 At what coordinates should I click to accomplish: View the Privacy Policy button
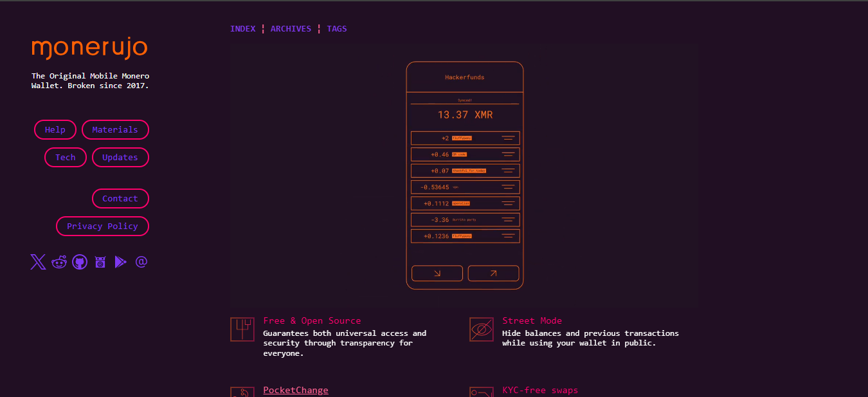[x=102, y=226]
